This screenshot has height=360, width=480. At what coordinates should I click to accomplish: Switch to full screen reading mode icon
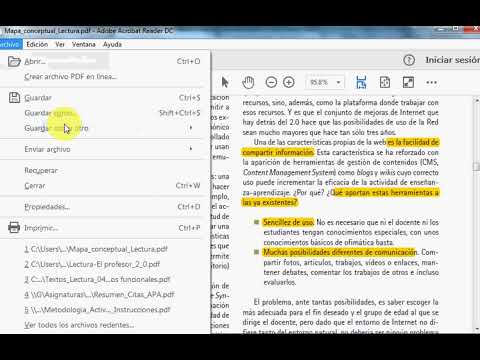click(408, 82)
